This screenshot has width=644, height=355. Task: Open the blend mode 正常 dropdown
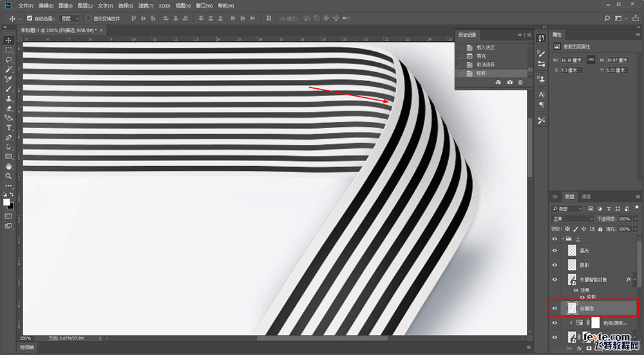(572, 219)
